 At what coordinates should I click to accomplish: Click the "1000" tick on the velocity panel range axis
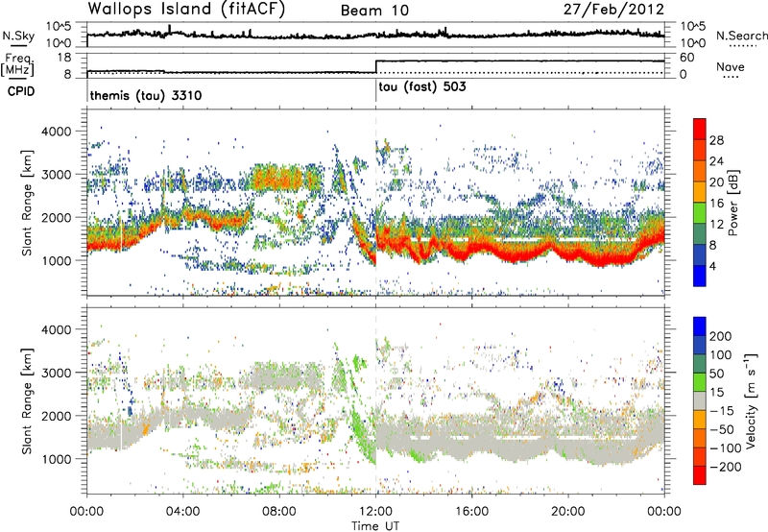56,459
